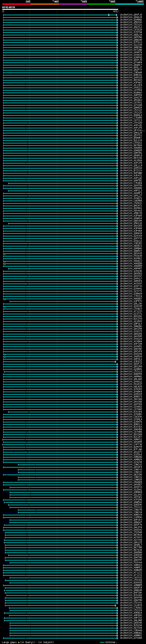The width and height of the screenshot is (146, 644).
Task: Select hit label UniRef100_B2M0U5
Action: pyautogui.click(x=131, y=583)
